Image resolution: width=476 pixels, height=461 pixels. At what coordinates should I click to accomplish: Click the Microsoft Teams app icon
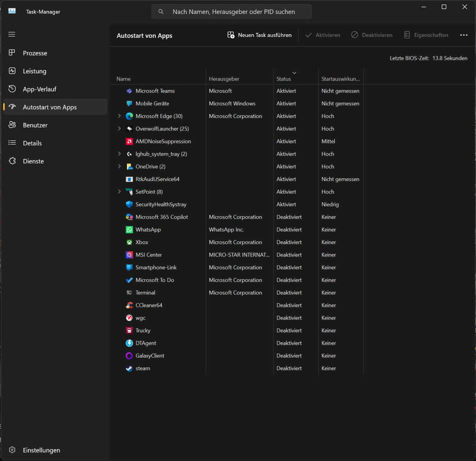[x=129, y=91]
